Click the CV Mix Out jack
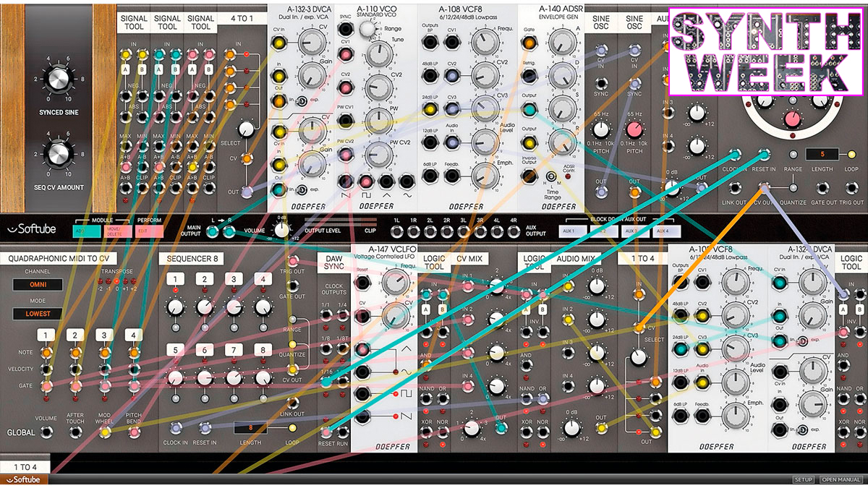The image size is (868, 488). 501,427
